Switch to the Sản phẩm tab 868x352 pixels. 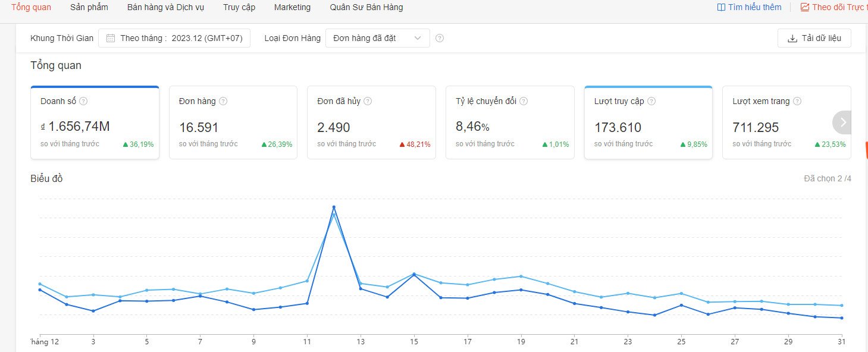tap(89, 7)
